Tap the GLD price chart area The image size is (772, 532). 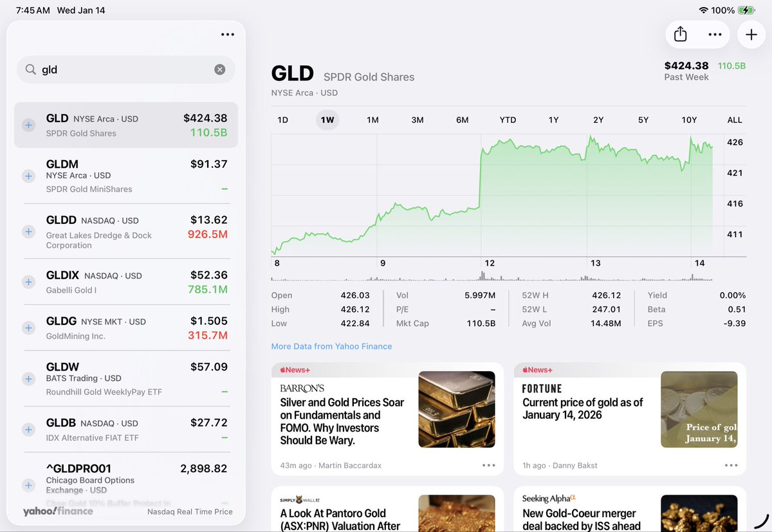coord(497,196)
